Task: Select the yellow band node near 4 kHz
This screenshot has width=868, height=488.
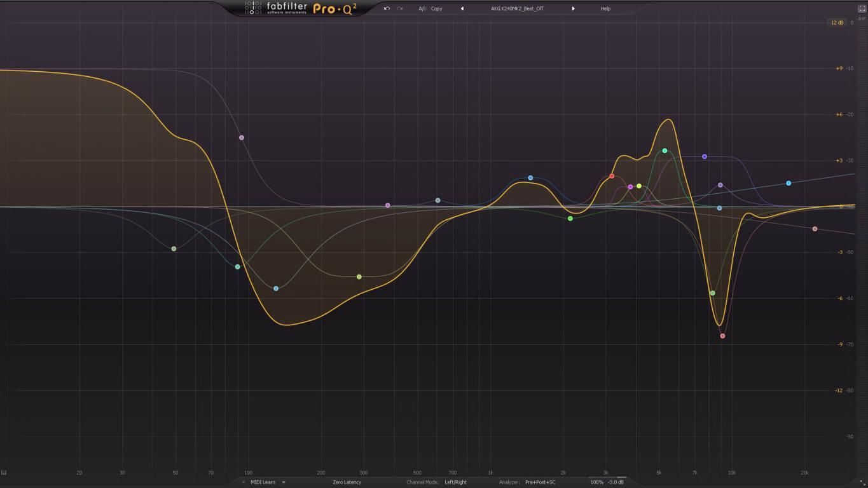Action: pos(639,186)
